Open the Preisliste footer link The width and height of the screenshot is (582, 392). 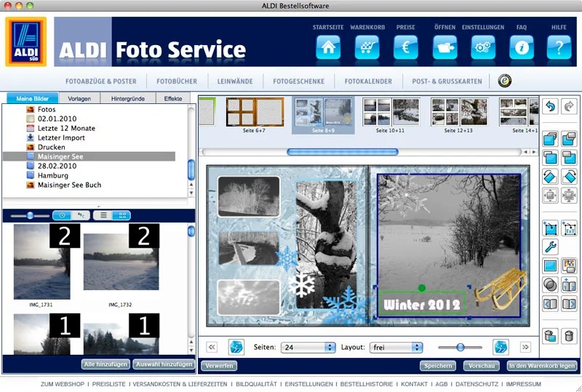(x=108, y=384)
